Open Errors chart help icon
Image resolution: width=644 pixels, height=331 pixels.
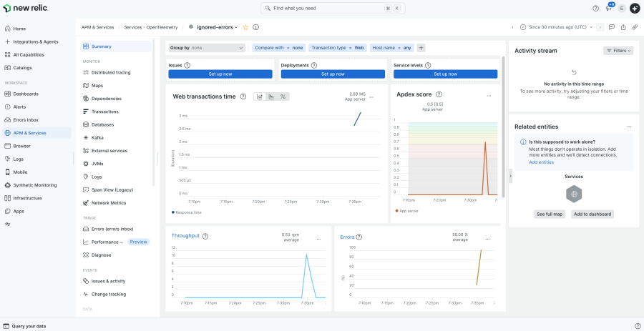[359, 237]
